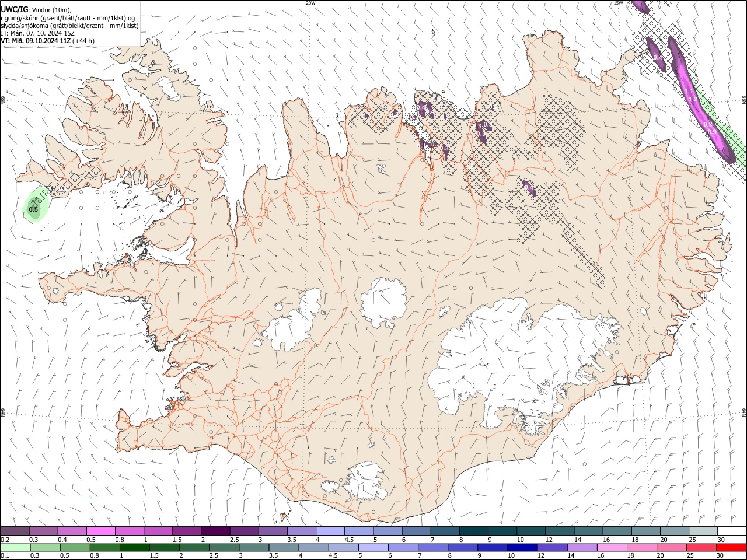Click the '1.5' label under the snow scale
Viewport: 747px width, 560px height.
click(176, 540)
